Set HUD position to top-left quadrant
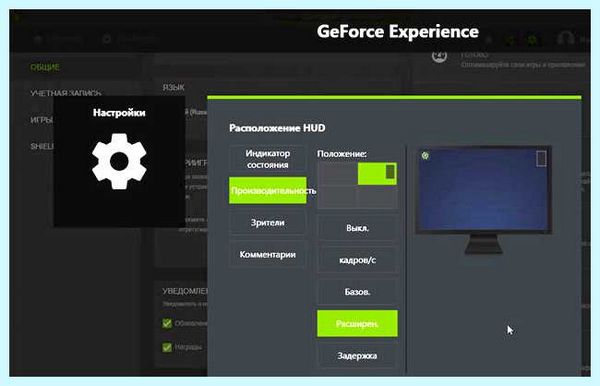 [x=338, y=174]
